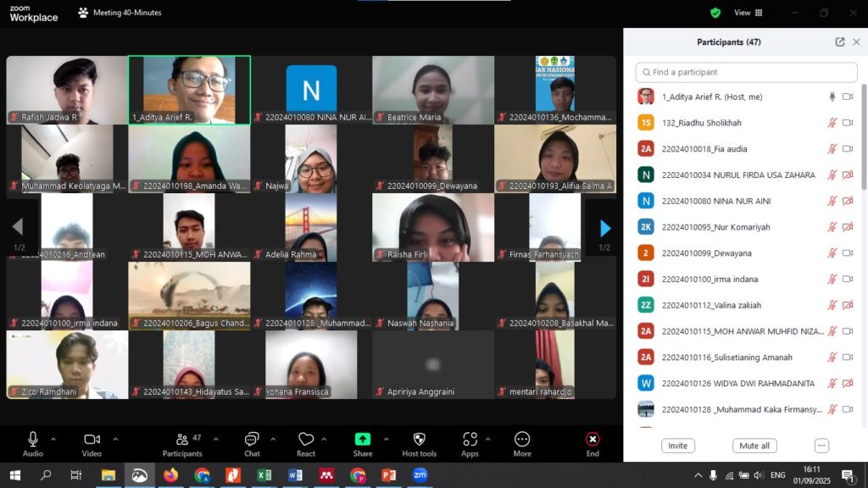Open PowerPoint from taskbar
The width and height of the screenshot is (868, 488).
point(388,475)
